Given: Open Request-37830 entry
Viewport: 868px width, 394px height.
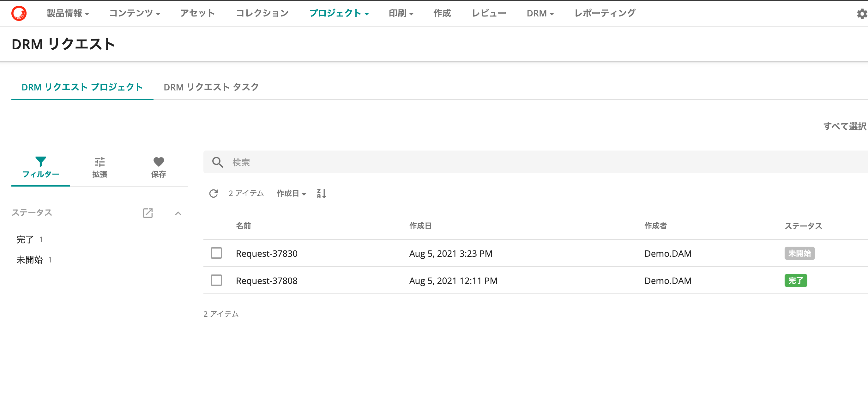Looking at the screenshot, I should point(267,253).
